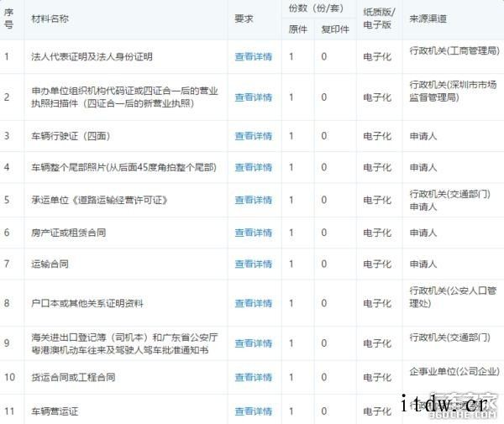Select text 户口本或其他关系证明资料
The height and width of the screenshot is (424, 504).
pos(87,303)
